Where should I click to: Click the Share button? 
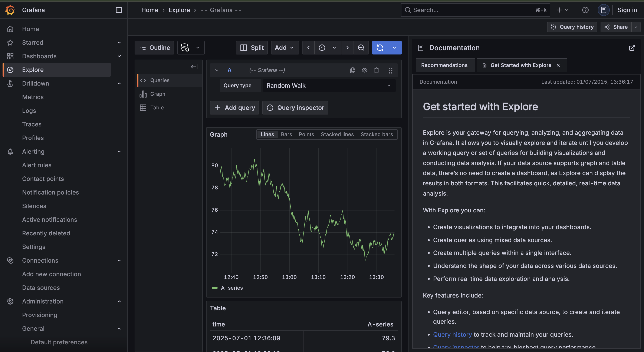coord(616,27)
